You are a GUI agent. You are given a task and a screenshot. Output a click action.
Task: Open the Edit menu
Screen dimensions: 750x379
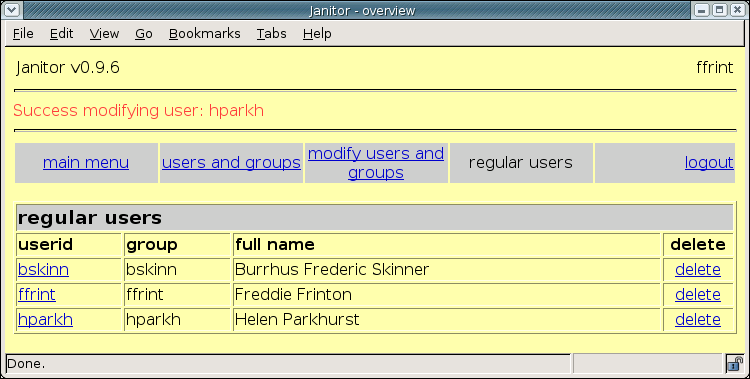[61, 33]
